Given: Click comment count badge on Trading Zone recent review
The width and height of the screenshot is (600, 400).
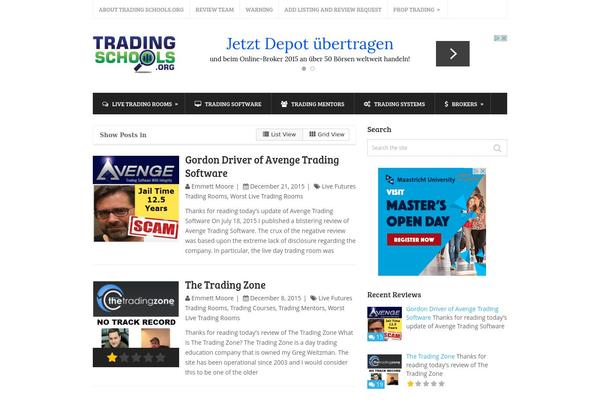Looking at the screenshot, I should pos(376,384).
